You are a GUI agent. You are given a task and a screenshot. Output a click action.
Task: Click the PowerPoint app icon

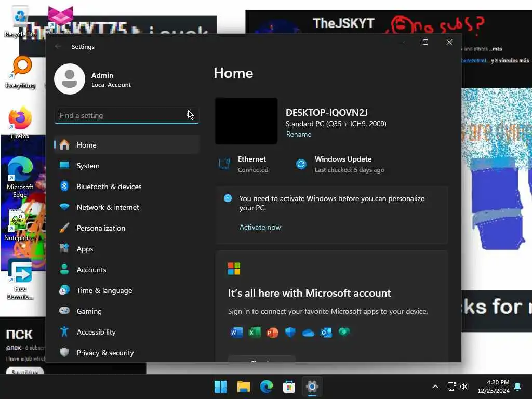pyautogui.click(x=272, y=332)
